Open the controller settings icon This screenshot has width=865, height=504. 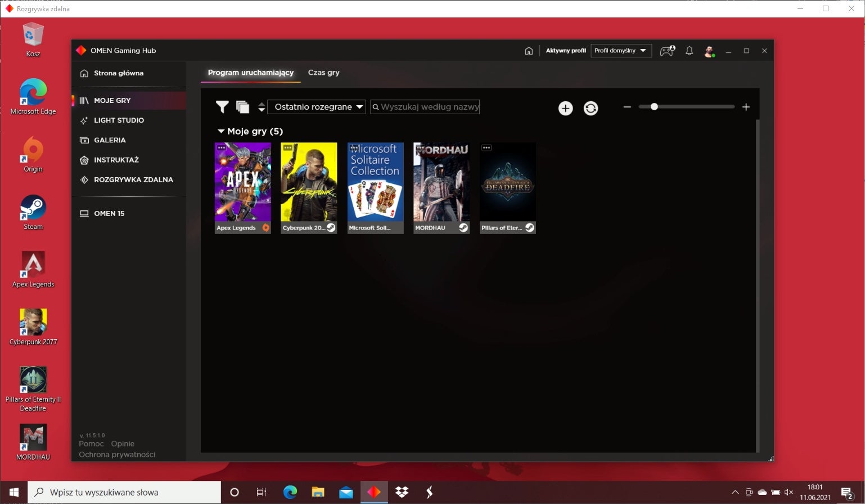click(x=668, y=51)
